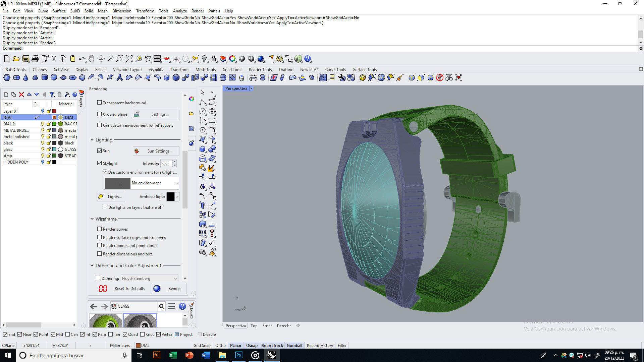
Task: Switch to the Render Tools toolbar tab
Action: 260,70
